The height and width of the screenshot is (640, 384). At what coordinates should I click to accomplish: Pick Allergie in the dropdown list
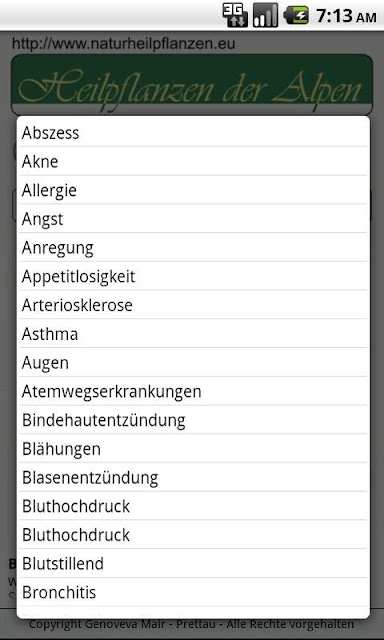click(x=193, y=190)
